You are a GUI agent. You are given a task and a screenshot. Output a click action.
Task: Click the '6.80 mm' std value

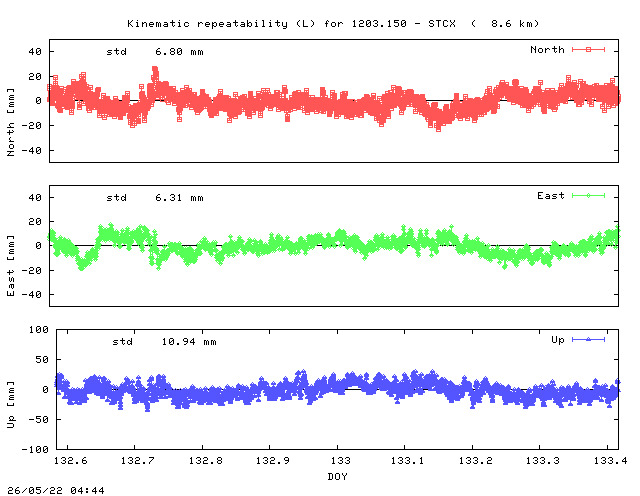[x=179, y=52]
